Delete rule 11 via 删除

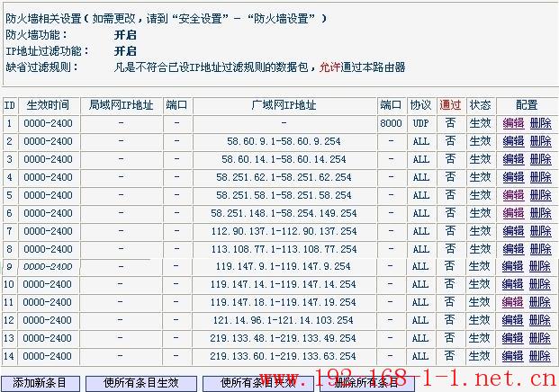tap(540, 302)
